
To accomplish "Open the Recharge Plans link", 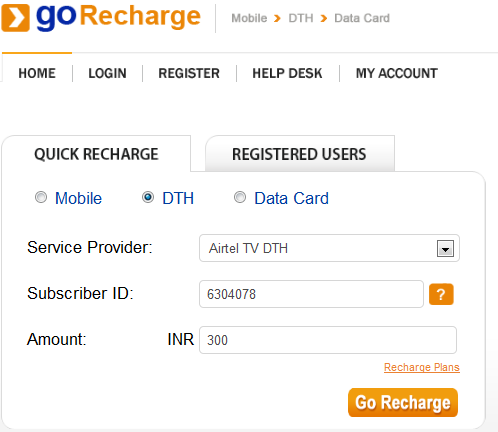I will pyautogui.click(x=422, y=367).
